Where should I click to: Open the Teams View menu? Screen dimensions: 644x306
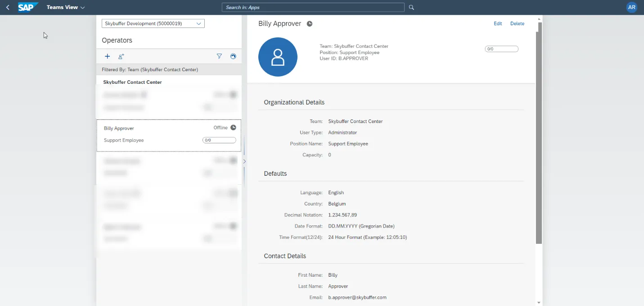click(x=66, y=7)
